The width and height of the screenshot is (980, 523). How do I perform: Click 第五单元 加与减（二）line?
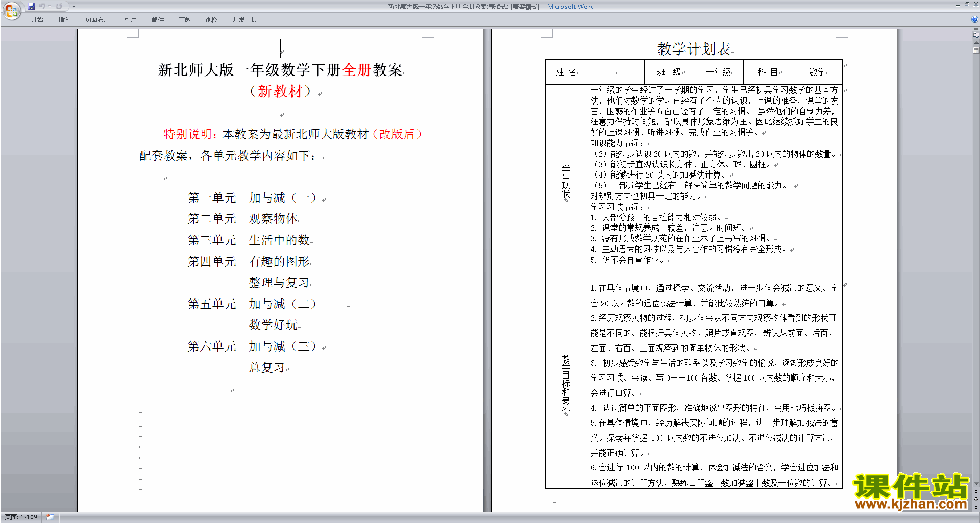tap(253, 304)
